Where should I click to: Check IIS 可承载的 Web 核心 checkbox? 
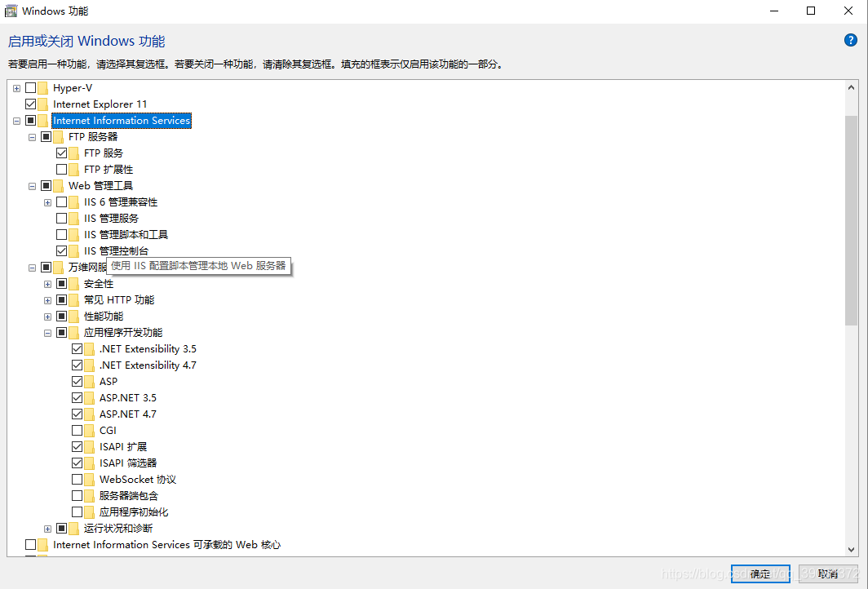click(x=30, y=545)
